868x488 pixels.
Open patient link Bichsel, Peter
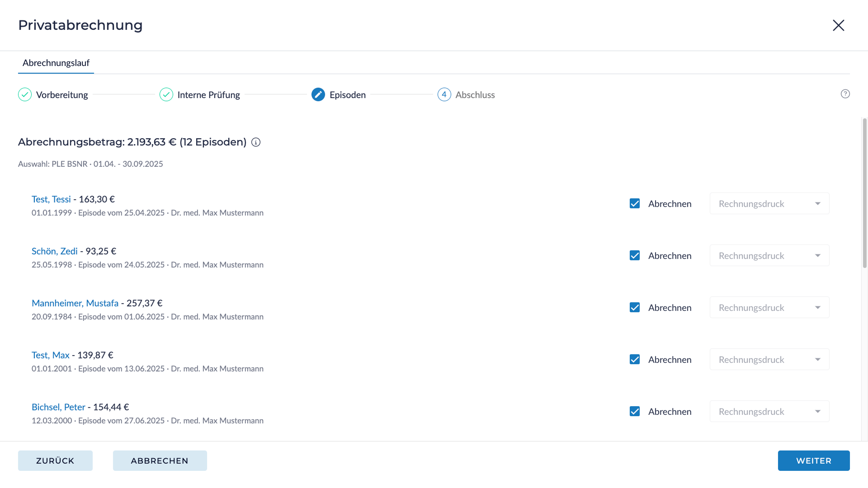pyautogui.click(x=58, y=407)
